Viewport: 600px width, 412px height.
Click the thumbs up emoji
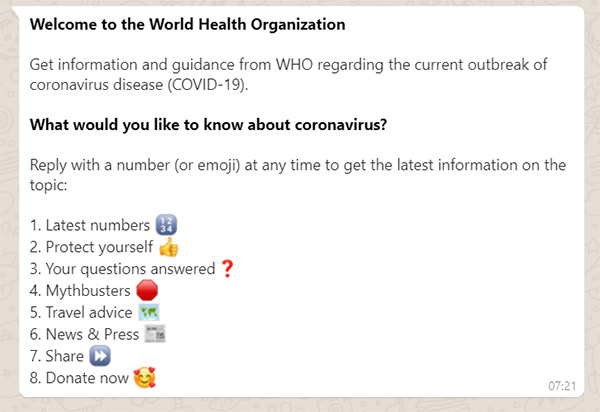[x=169, y=247]
